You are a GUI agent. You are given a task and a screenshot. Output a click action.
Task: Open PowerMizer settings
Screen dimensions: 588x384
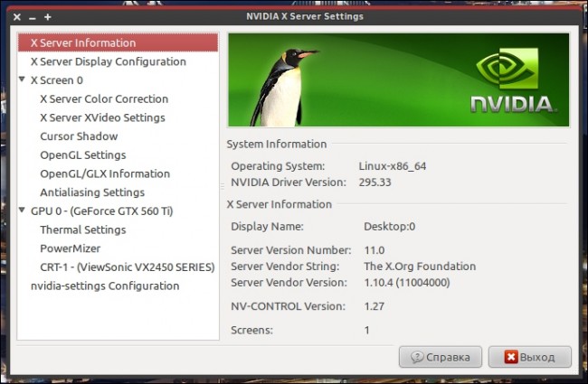coord(70,248)
